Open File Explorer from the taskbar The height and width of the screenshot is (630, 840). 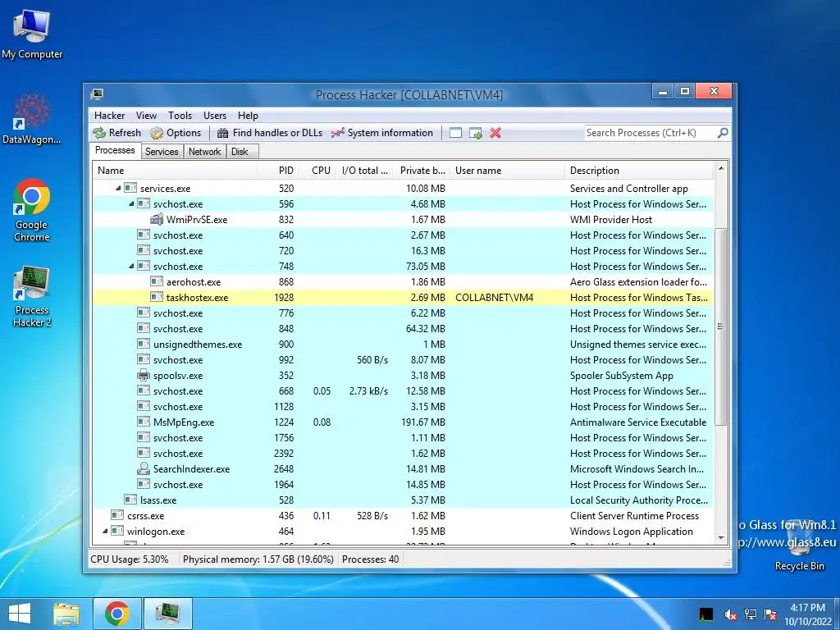(x=66, y=614)
